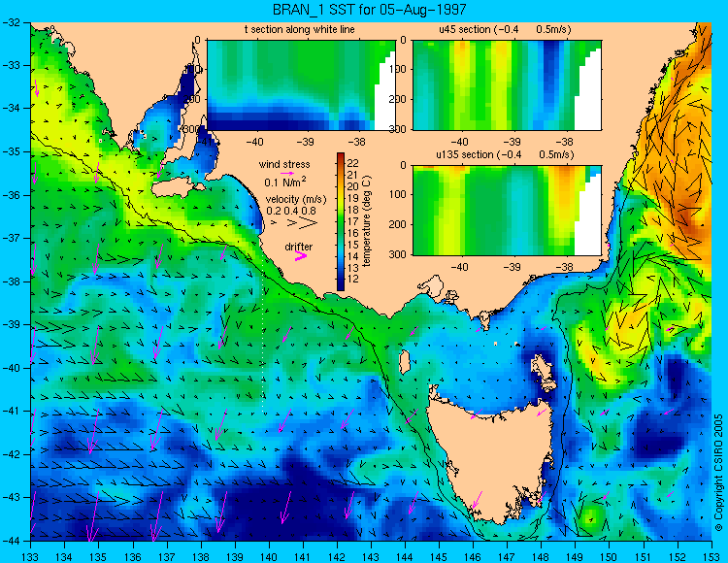Click the magenta wind stress legend arrow
Screen dimensions: 728x563
coord(287,173)
